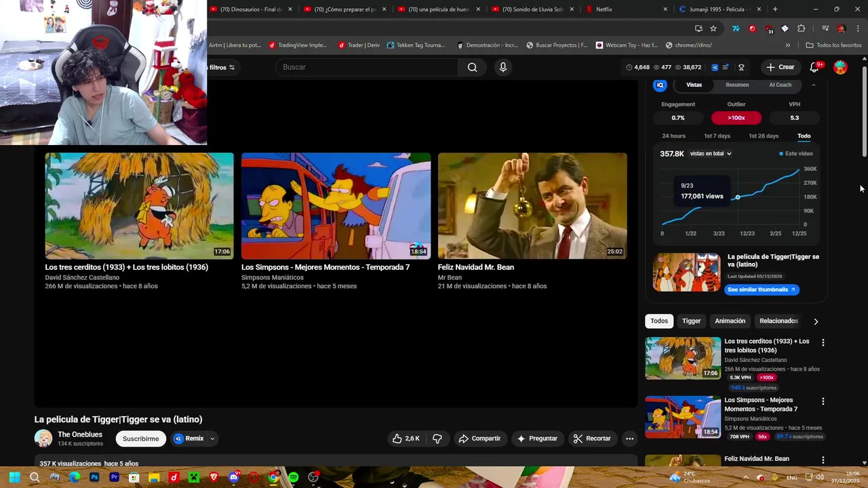Open Brave browser from the taskbar

coord(214,477)
